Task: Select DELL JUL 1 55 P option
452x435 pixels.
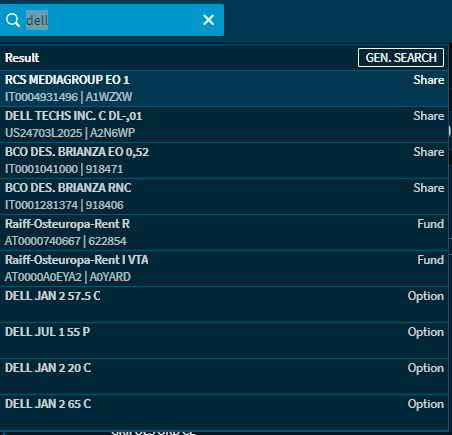Action: pyautogui.click(x=224, y=340)
